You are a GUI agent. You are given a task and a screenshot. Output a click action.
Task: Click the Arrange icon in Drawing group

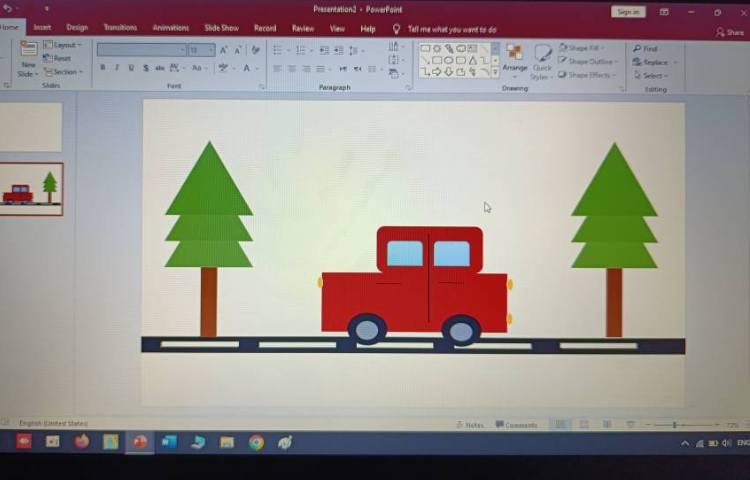[x=514, y=58]
